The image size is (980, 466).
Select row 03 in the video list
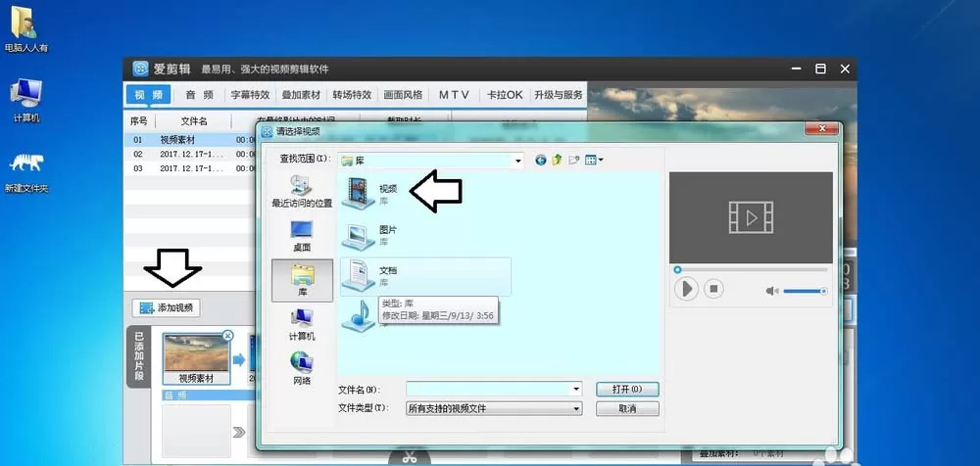190,168
